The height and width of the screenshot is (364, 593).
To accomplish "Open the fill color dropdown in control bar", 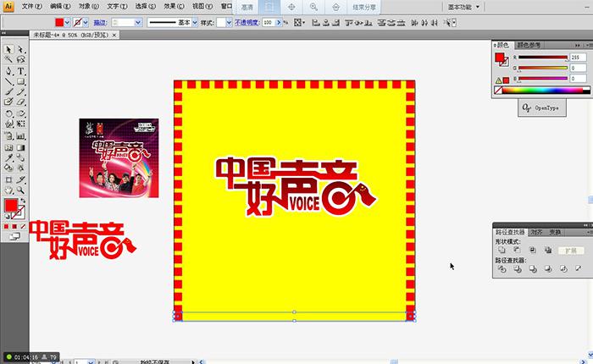I will 67,23.
